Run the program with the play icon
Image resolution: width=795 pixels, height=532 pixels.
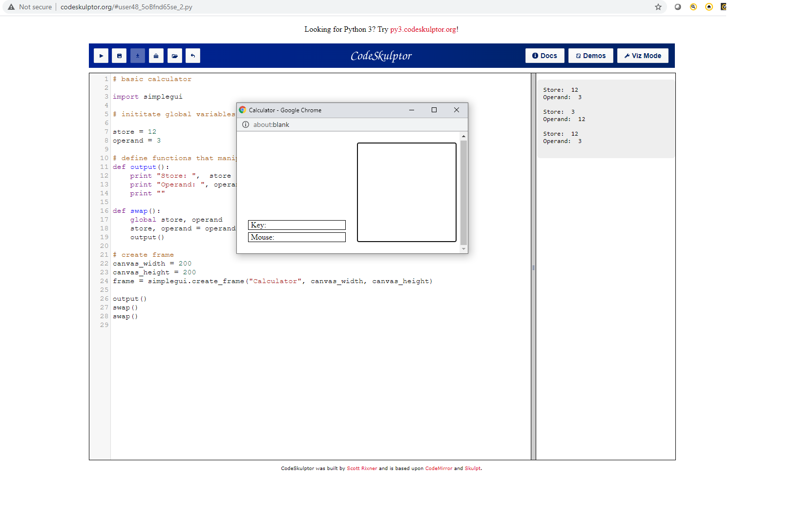101,56
